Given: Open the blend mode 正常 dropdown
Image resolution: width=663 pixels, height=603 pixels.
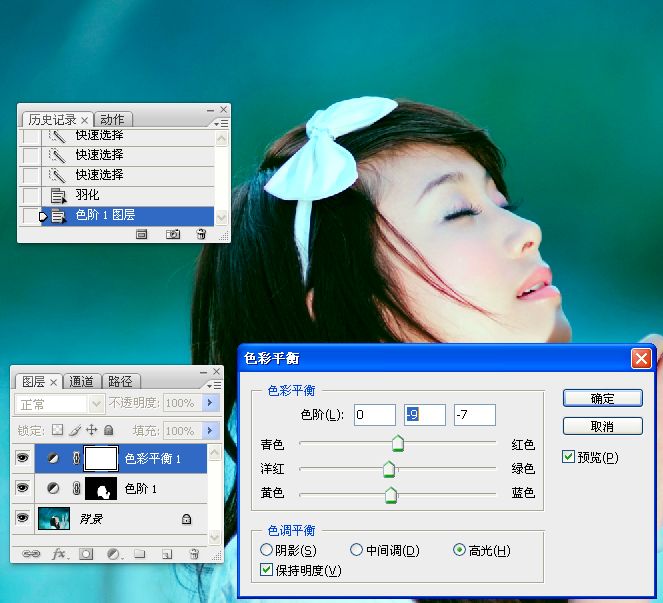Looking at the screenshot, I should [x=61, y=404].
